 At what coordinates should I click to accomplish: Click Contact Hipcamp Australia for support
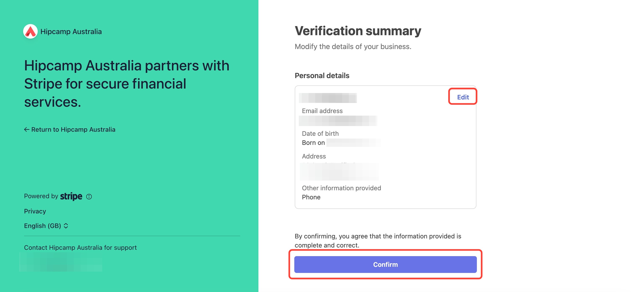coord(80,247)
